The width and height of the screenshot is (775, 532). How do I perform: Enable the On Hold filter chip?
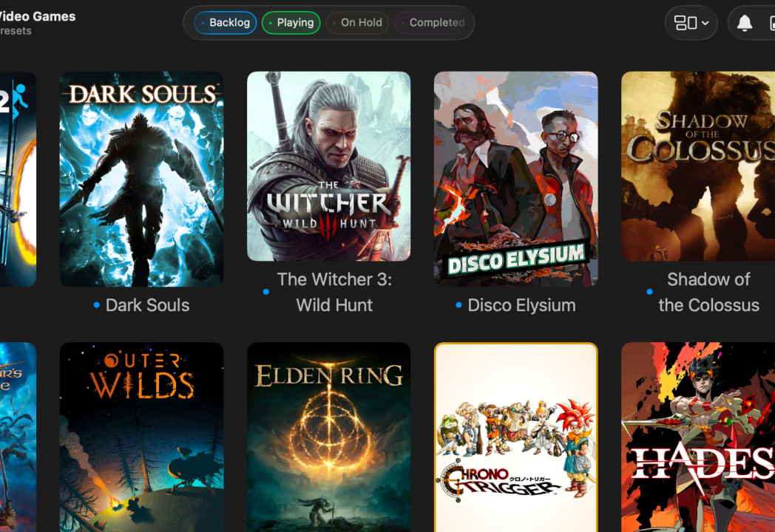click(x=357, y=23)
